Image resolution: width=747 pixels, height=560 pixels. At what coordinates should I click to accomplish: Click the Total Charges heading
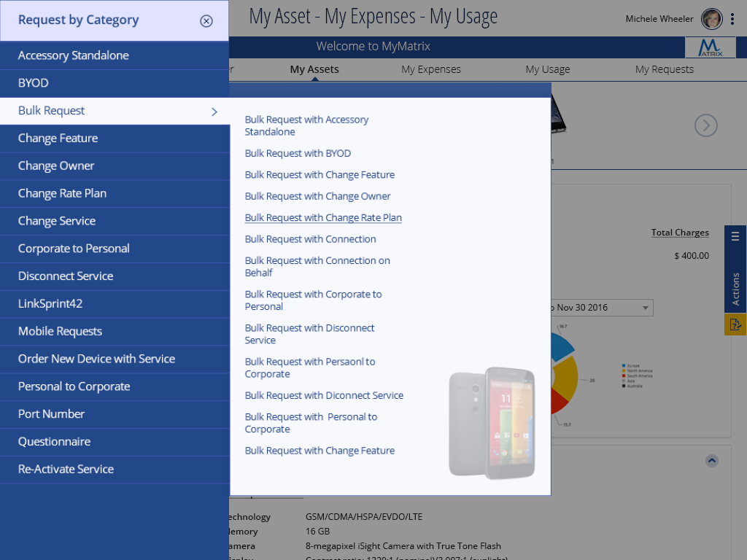(680, 233)
